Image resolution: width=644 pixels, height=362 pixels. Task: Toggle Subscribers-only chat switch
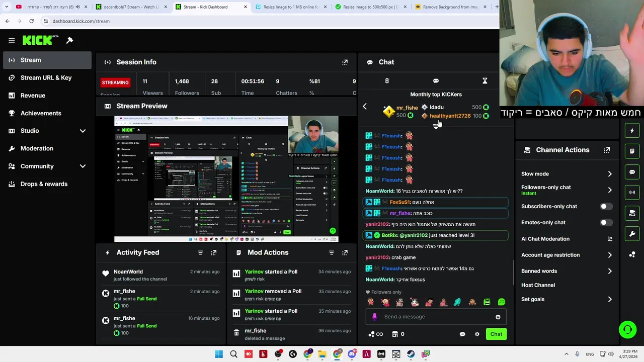pos(606,206)
